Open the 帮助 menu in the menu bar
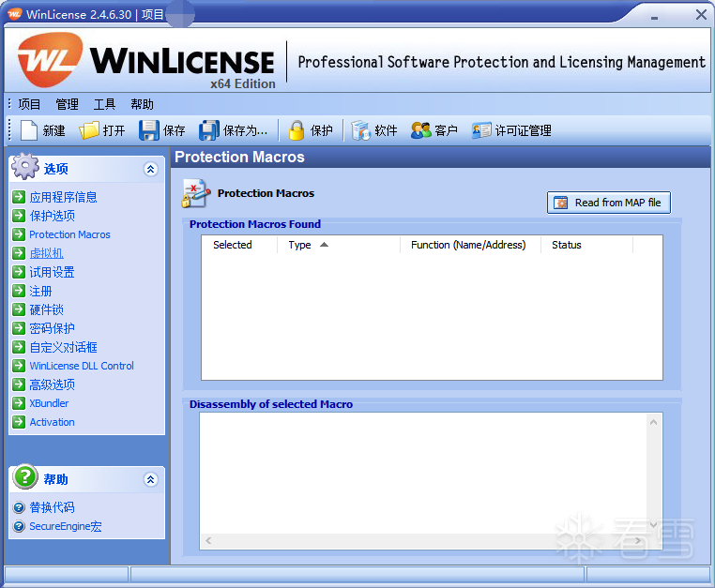Image resolution: width=715 pixels, height=588 pixels. [142, 104]
